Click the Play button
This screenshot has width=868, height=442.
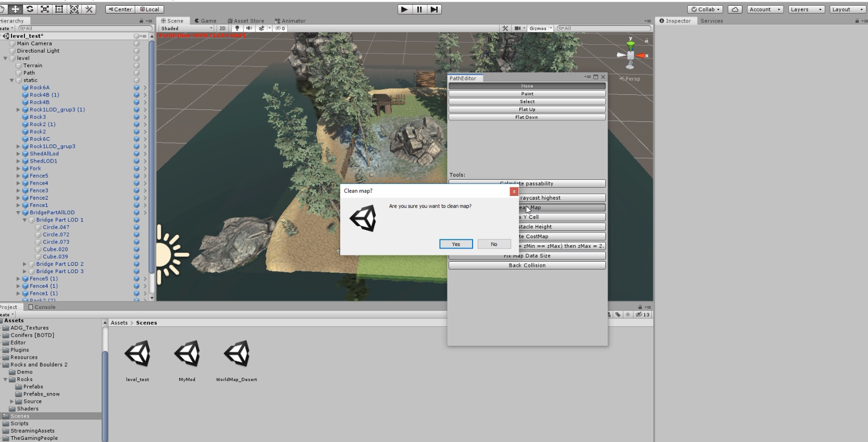point(404,9)
